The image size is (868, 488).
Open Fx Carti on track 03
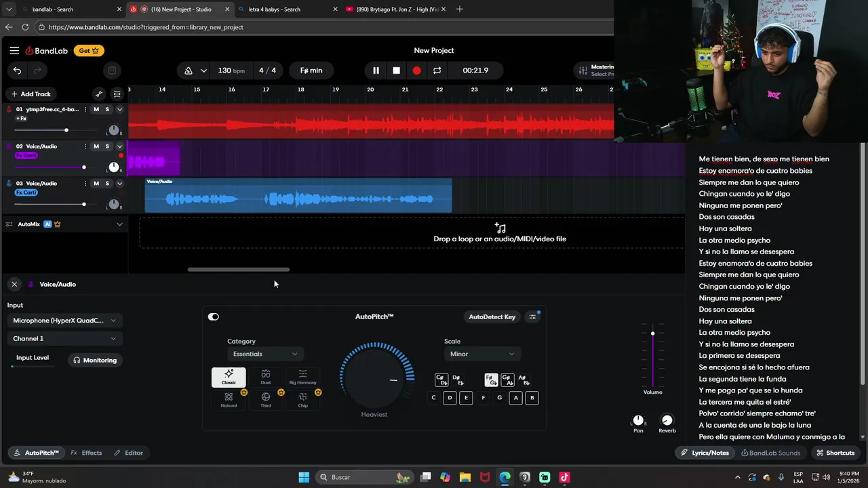point(26,192)
